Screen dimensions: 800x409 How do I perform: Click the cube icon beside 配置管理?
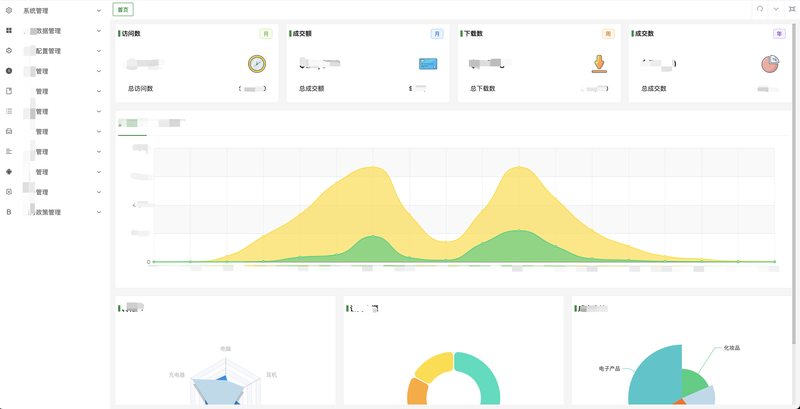point(9,50)
